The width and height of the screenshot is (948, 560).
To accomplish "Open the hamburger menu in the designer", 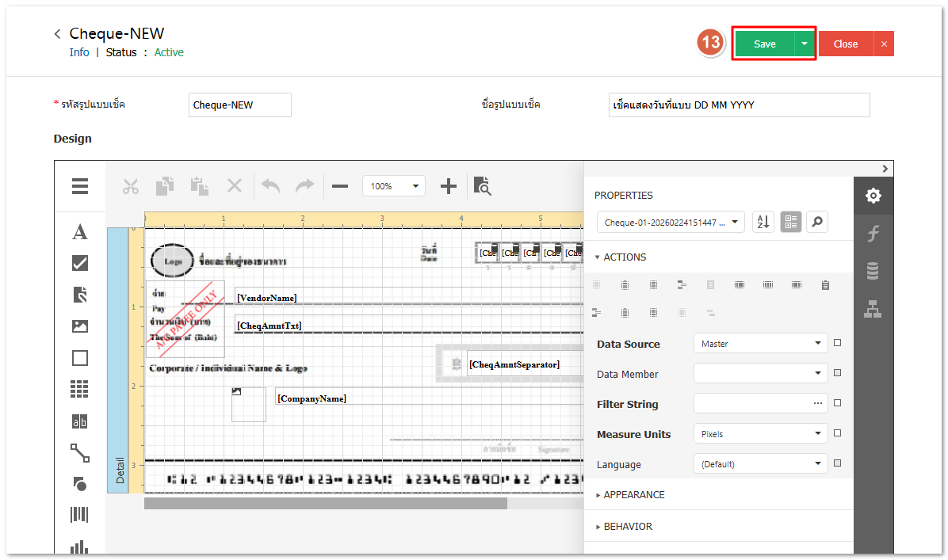I will tap(80, 187).
